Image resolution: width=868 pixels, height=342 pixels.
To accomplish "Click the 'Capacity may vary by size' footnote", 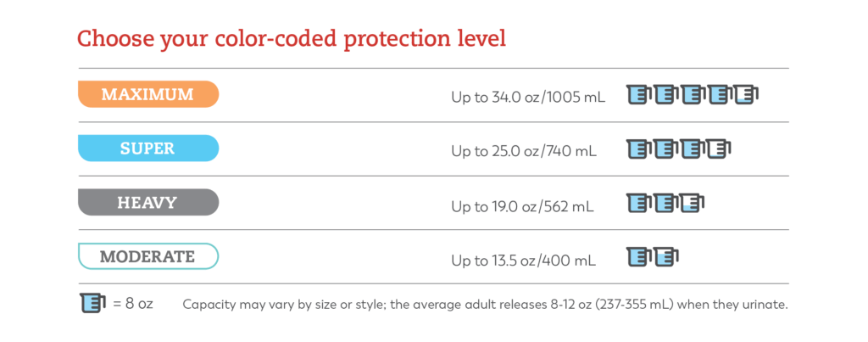I will 485,304.
